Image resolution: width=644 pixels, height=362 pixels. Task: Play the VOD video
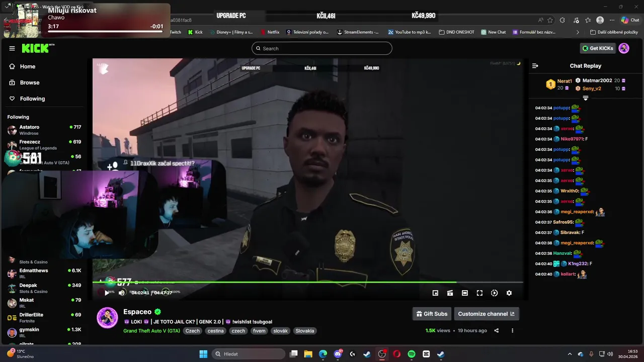click(107, 293)
